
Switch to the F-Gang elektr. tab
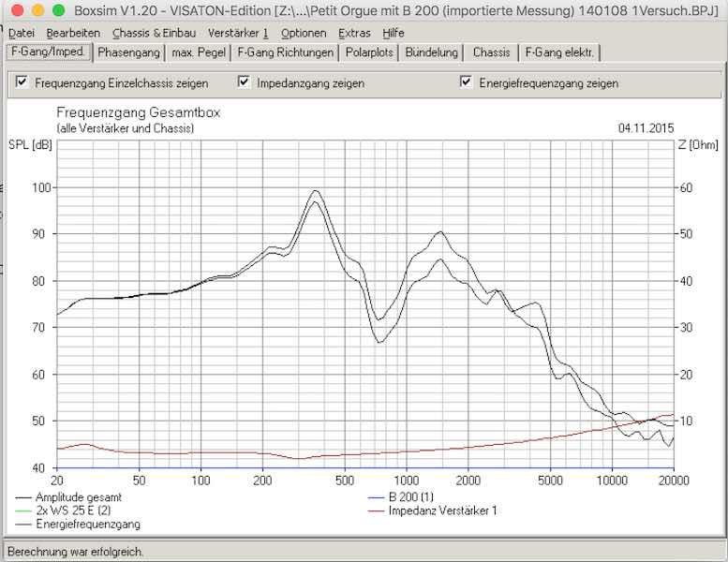click(559, 52)
